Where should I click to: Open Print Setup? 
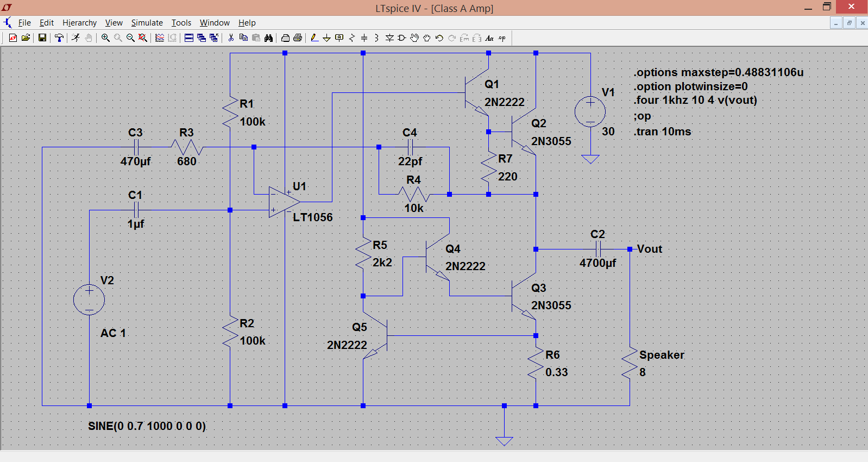(x=285, y=38)
